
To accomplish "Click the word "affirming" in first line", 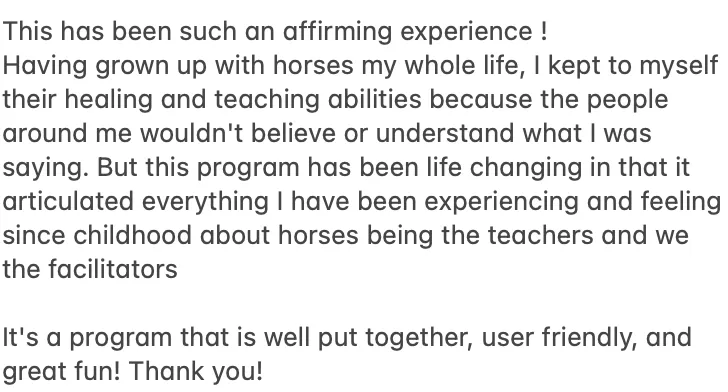I will (338, 33).
